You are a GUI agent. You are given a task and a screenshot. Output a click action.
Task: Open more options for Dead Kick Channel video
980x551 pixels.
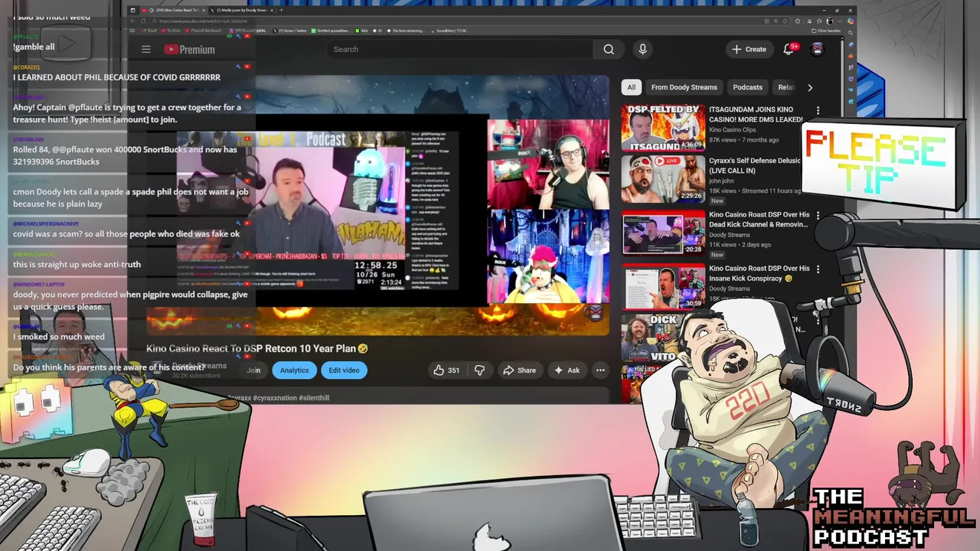point(818,216)
